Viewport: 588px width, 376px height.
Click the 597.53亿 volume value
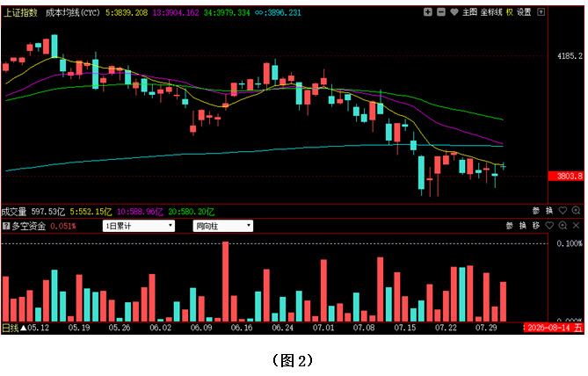pos(48,212)
